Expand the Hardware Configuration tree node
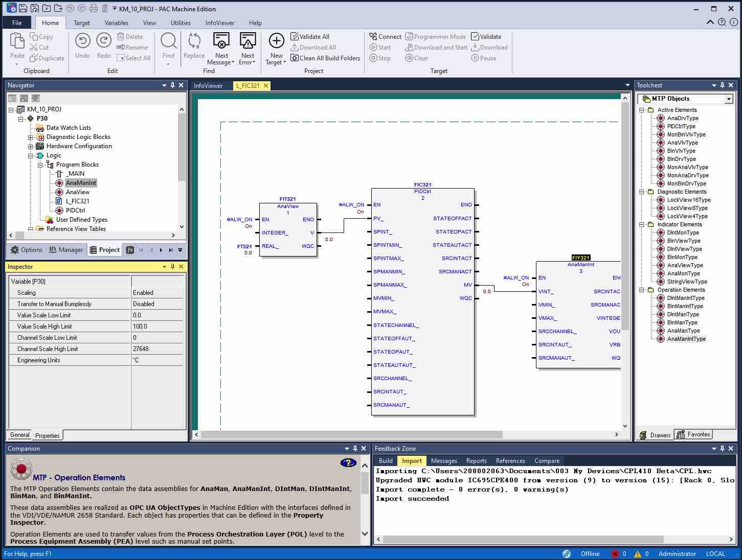Screen dimensions: 742x560 pos(31,146)
